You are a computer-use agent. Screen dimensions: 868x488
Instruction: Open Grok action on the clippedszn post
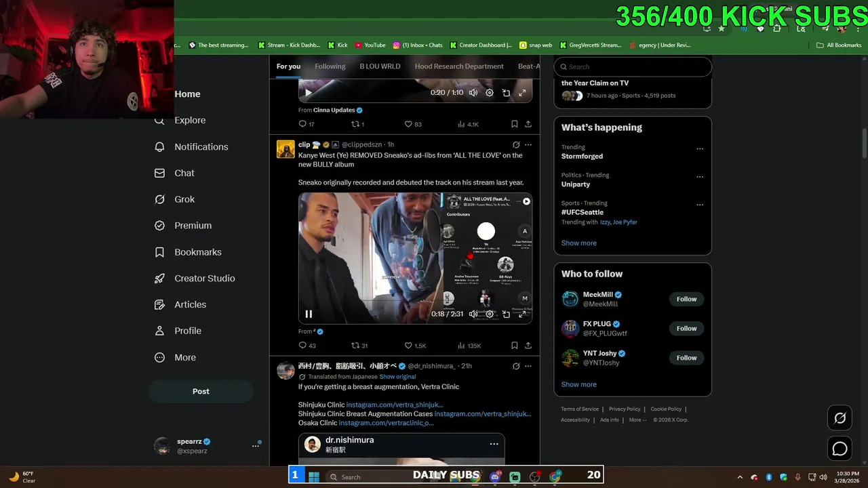click(x=516, y=145)
